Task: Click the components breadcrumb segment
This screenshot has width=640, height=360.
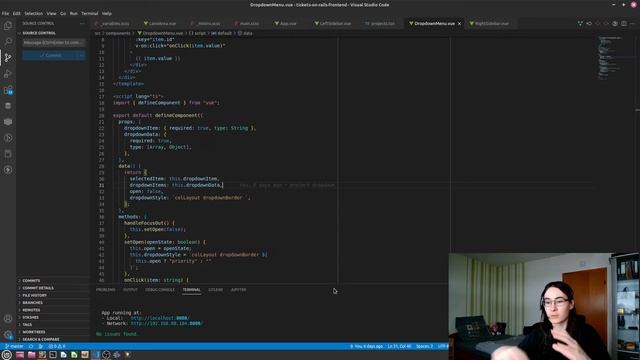Action: 118,33
